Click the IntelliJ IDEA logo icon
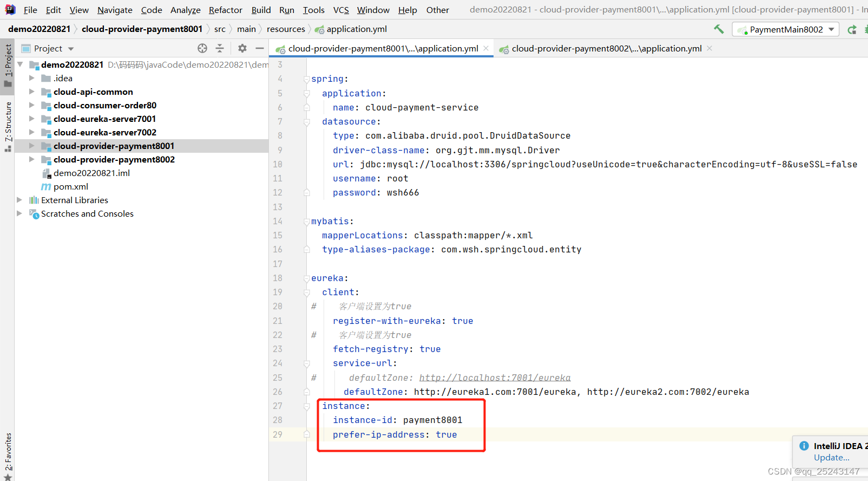Image resolution: width=868 pixels, height=481 pixels. pyautogui.click(x=10, y=9)
